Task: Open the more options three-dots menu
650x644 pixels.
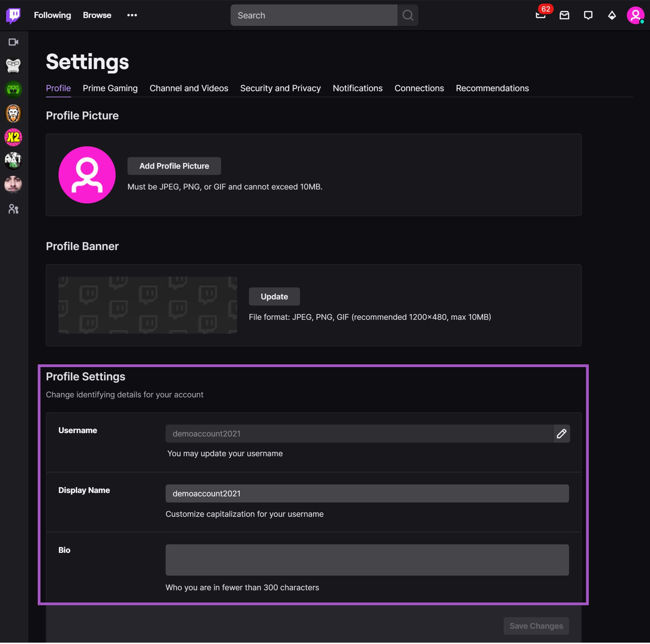Action: 132,15
